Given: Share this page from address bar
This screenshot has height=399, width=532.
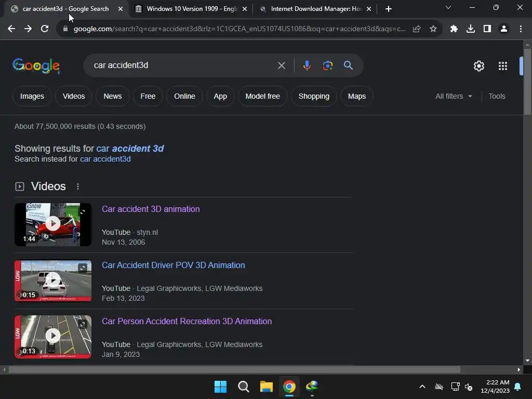Looking at the screenshot, I should 417,29.
